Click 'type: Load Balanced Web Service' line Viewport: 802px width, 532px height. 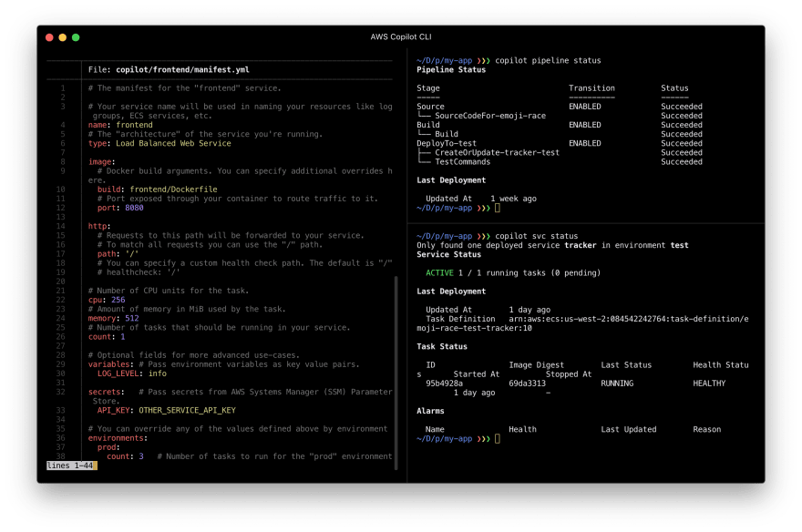[x=159, y=143]
